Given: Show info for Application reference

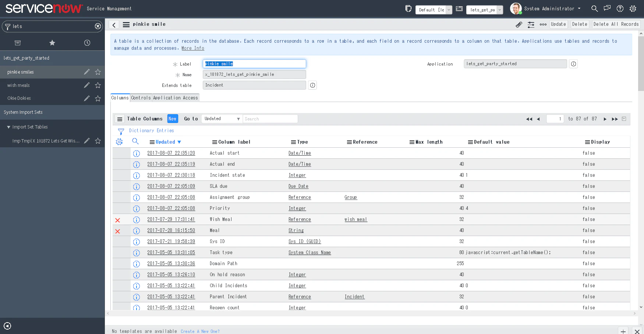Looking at the screenshot, I should click(x=573, y=64).
